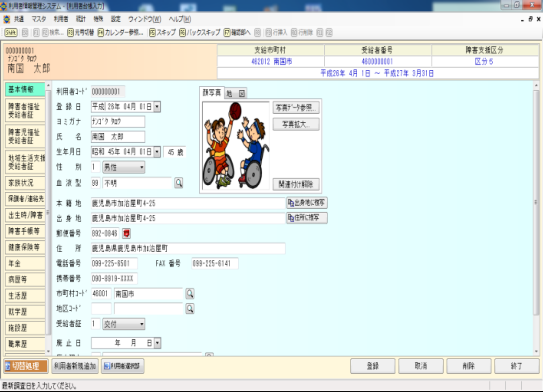Click the 地区コード search magnifier icon

(190, 309)
